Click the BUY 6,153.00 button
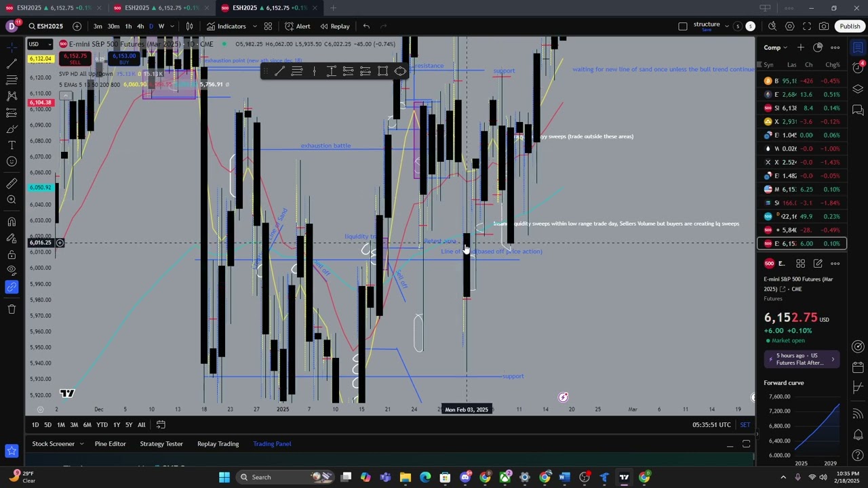This screenshot has height=488, width=868. (x=124, y=59)
